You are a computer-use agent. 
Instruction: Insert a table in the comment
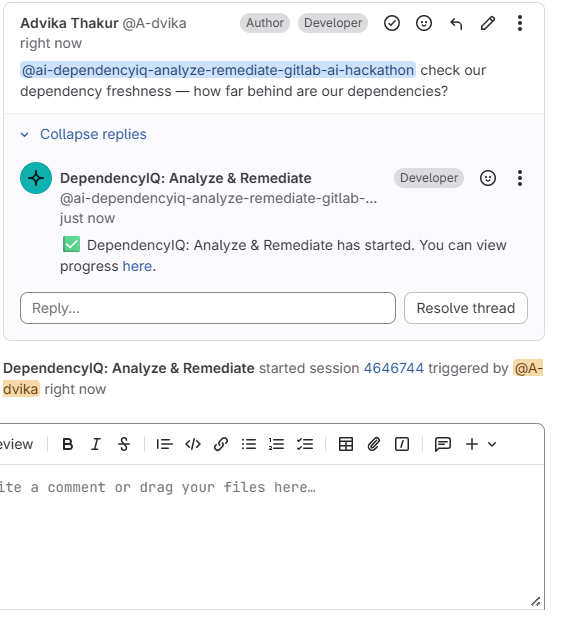tap(346, 444)
